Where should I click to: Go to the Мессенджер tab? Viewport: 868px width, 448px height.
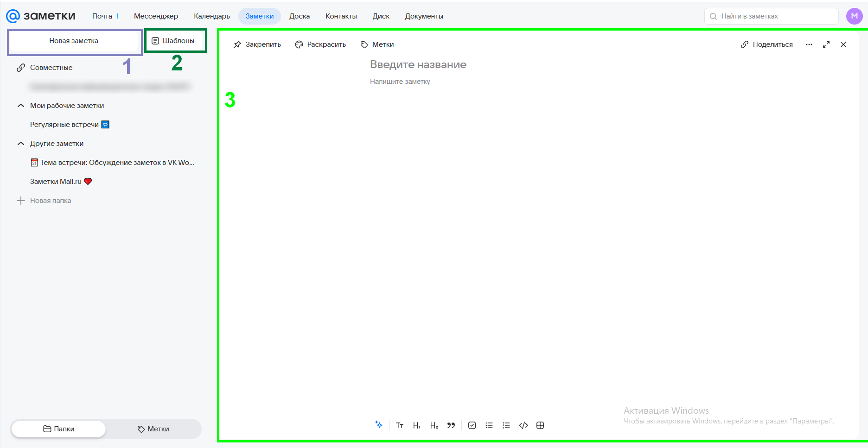[156, 16]
